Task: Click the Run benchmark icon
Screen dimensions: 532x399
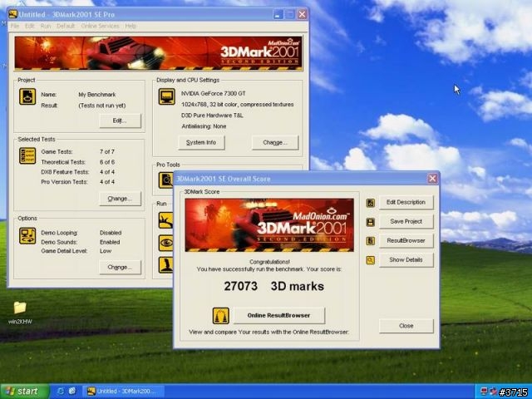Action: (166, 220)
